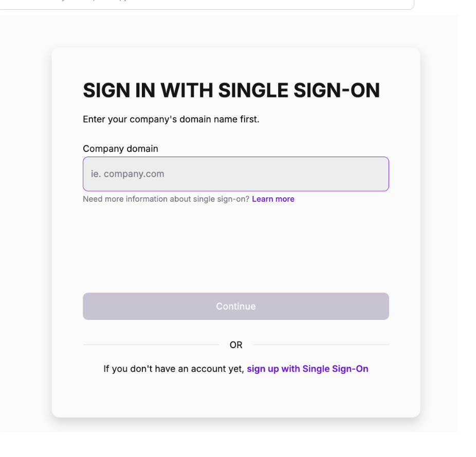The height and width of the screenshot is (457, 476).
Task: Click the 'Enter your company's domain name first' text
Action: 171,120
